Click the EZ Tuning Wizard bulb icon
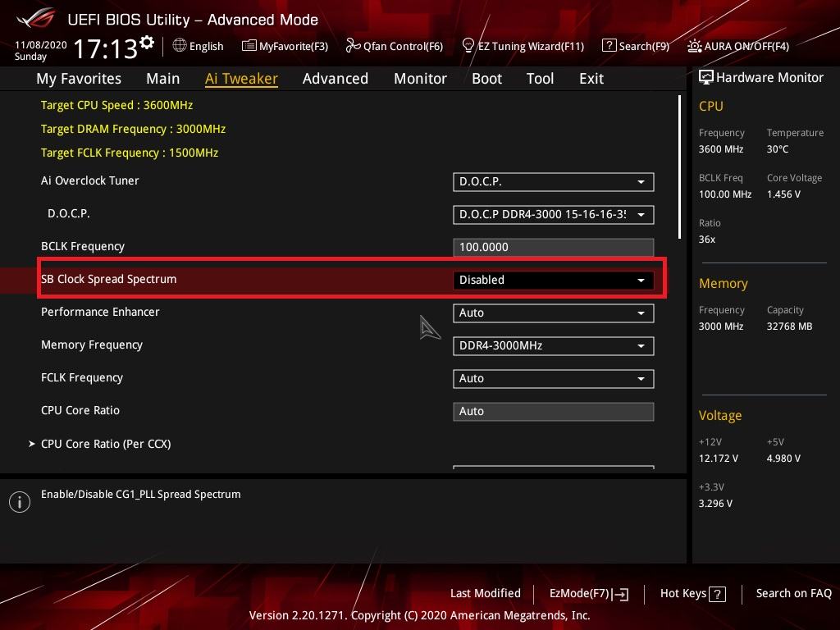Screen dimensions: 840x630 click(468, 46)
